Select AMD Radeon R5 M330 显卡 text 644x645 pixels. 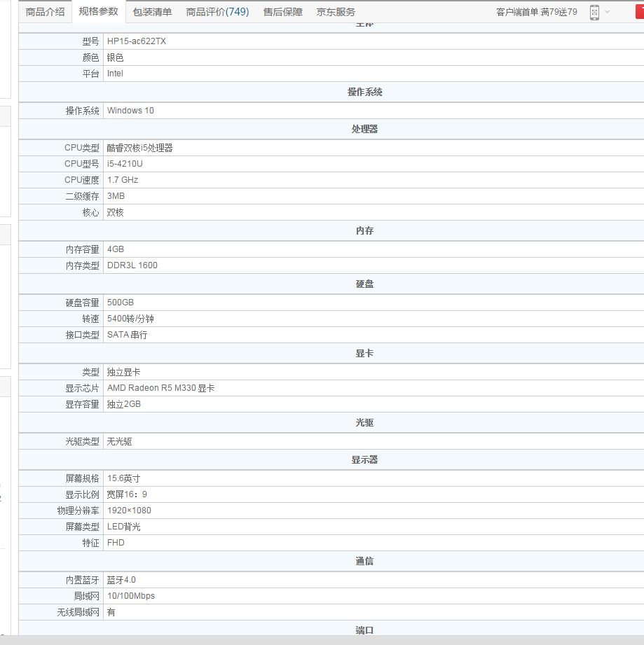(161, 388)
